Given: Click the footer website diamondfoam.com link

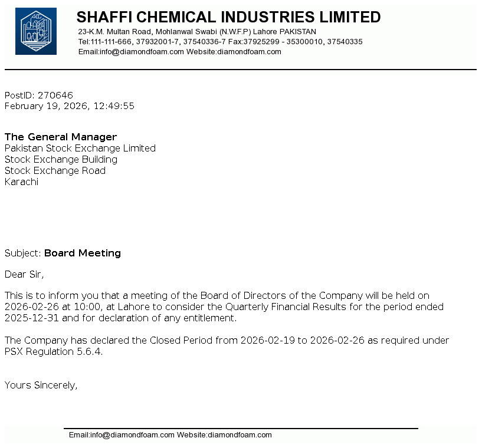Looking at the screenshot, I should 240,435.
